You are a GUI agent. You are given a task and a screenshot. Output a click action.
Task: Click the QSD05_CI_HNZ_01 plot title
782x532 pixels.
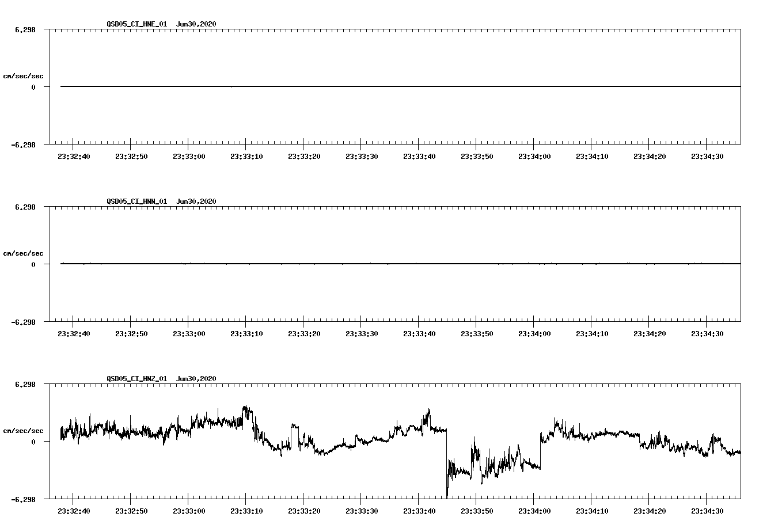tap(161, 378)
